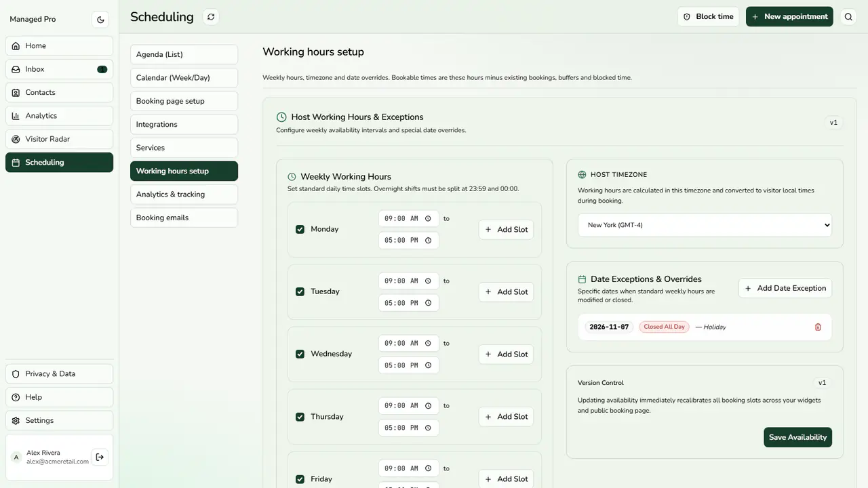Click the 2026-11-07 exception date

click(x=609, y=327)
